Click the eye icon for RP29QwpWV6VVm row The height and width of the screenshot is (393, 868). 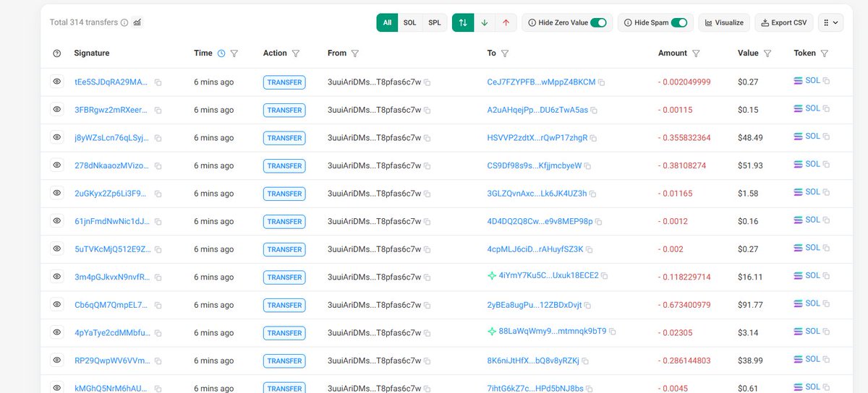point(57,360)
